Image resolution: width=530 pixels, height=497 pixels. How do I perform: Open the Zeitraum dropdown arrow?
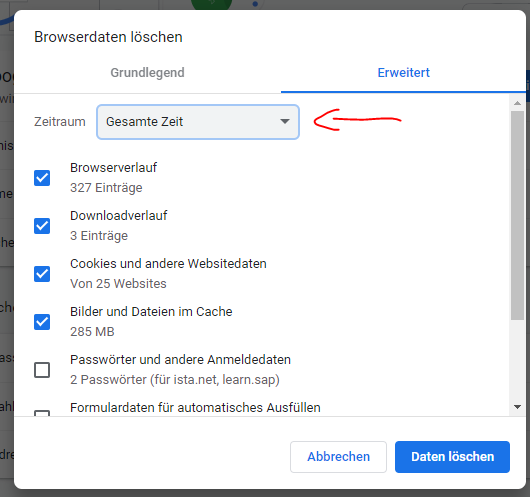[x=285, y=121]
